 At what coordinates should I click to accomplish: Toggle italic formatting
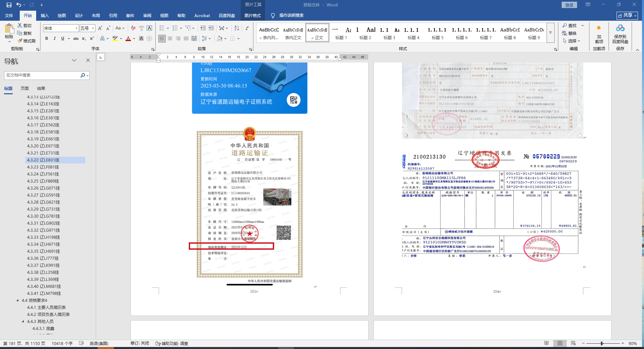55,39
